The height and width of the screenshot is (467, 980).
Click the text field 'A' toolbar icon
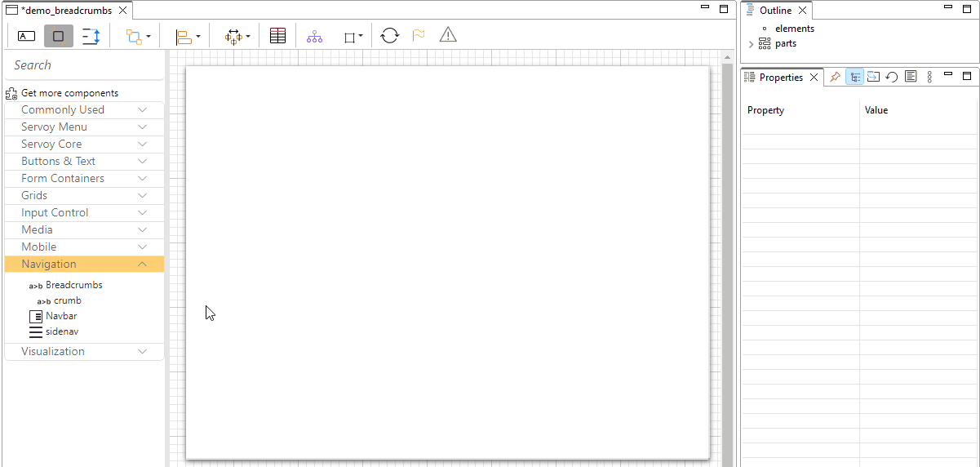[27, 36]
